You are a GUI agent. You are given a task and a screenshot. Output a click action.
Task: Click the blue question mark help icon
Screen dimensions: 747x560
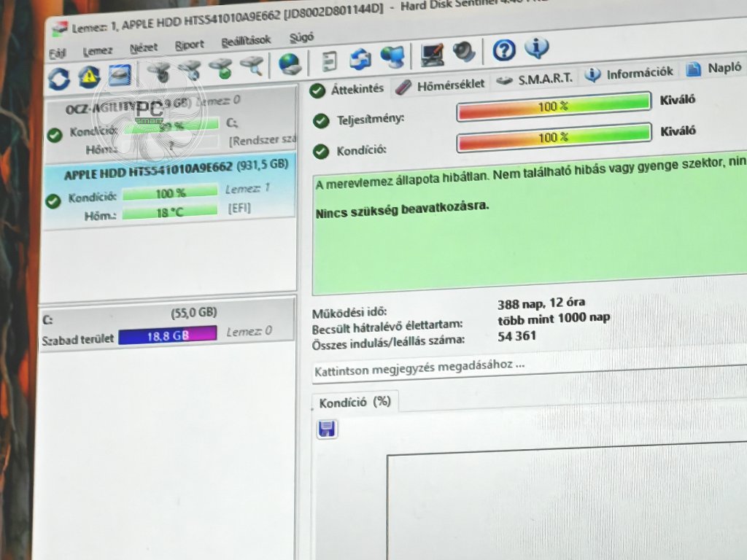point(504,50)
